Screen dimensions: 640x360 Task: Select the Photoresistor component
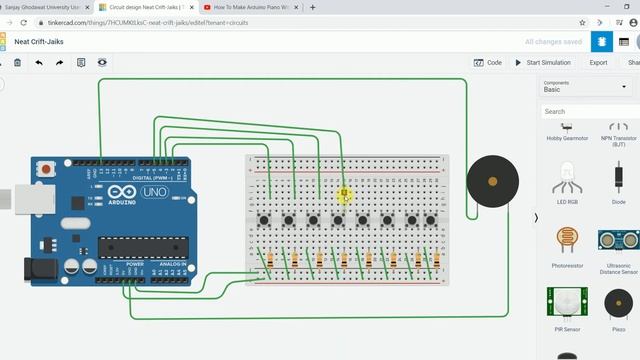click(x=567, y=247)
